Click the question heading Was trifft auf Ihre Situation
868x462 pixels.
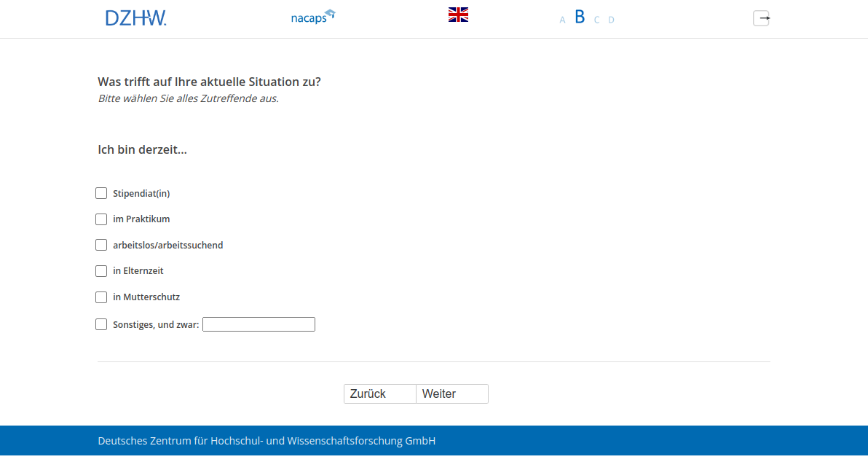click(x=209, y=82)
